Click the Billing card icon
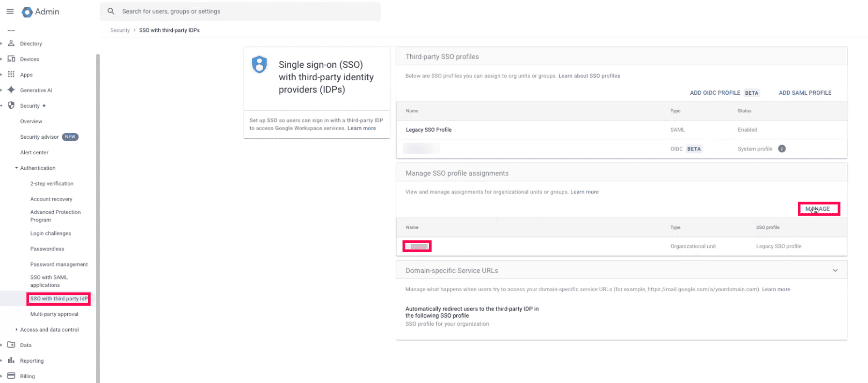This screenshot has width=868, height=383. tap(11, 375)
